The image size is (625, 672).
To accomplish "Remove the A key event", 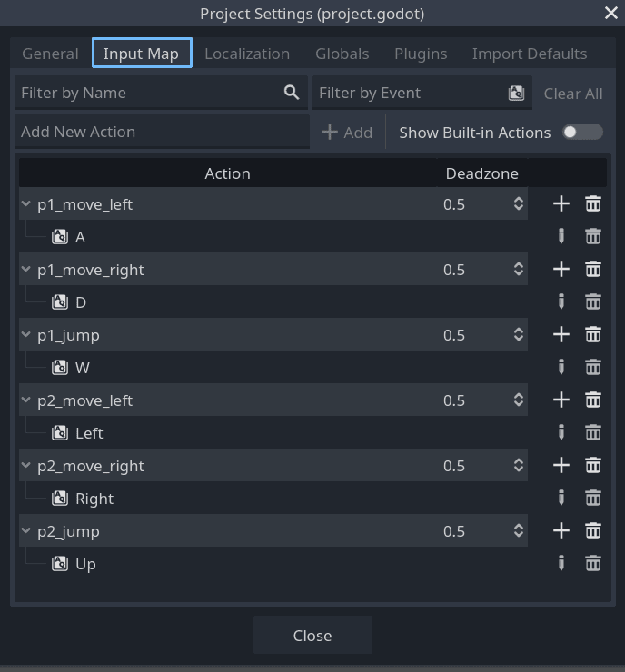I will click(x=593, y=237).
